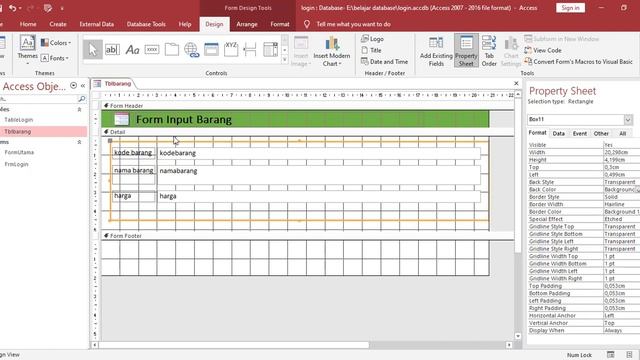Toggle the Property Sheet button
Screen dimensions: 640x360
click(x=466, y=51)
